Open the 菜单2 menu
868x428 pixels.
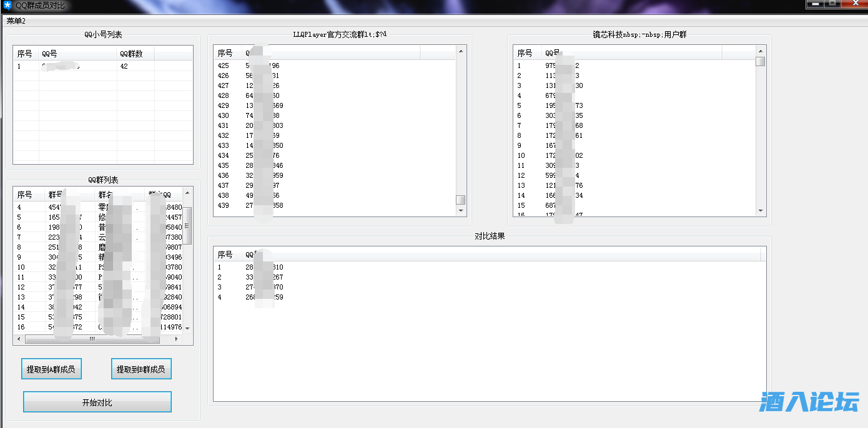point(16,21)
